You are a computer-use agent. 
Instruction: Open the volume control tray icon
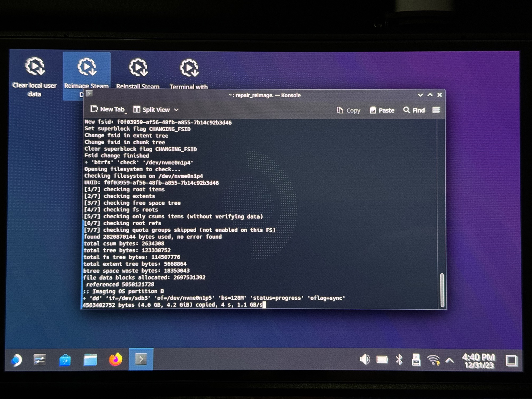tap(365, 360)
